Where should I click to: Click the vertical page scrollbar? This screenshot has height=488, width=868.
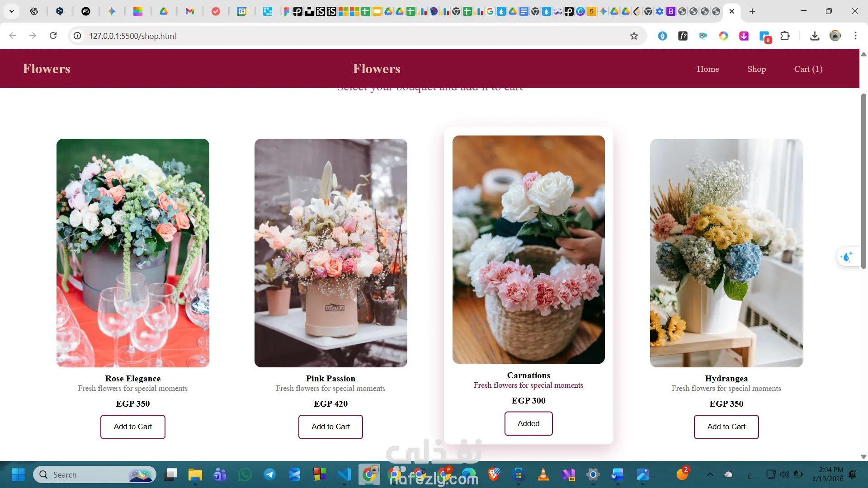[863, 181]
